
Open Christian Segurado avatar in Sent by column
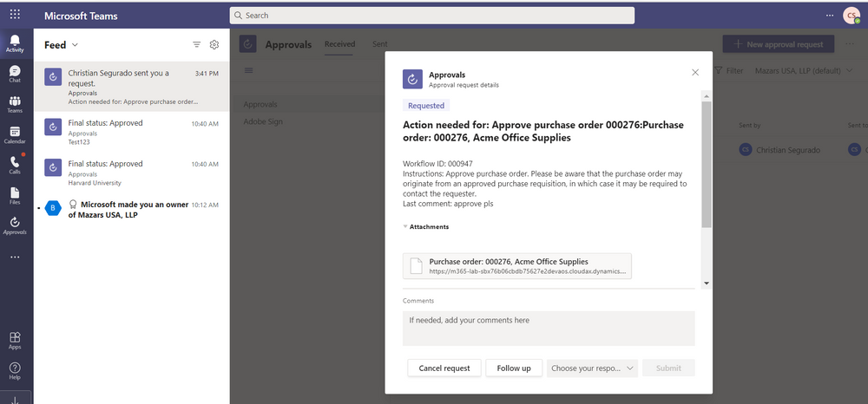coord(746,149)
